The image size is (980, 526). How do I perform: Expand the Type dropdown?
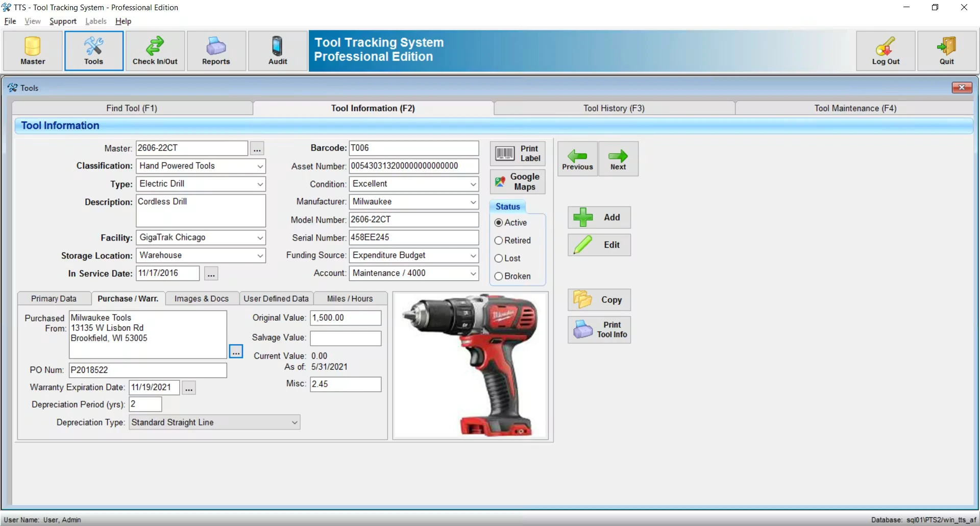click(x=260, y=184)
